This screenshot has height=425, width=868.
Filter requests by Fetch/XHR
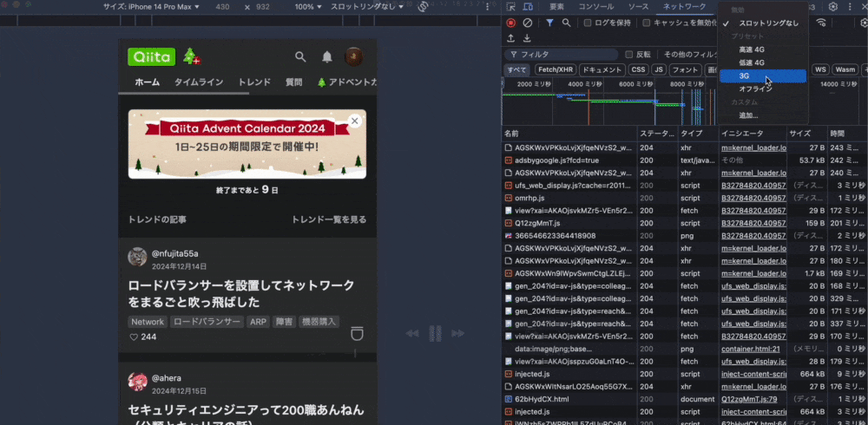click(x=556, y=69)
